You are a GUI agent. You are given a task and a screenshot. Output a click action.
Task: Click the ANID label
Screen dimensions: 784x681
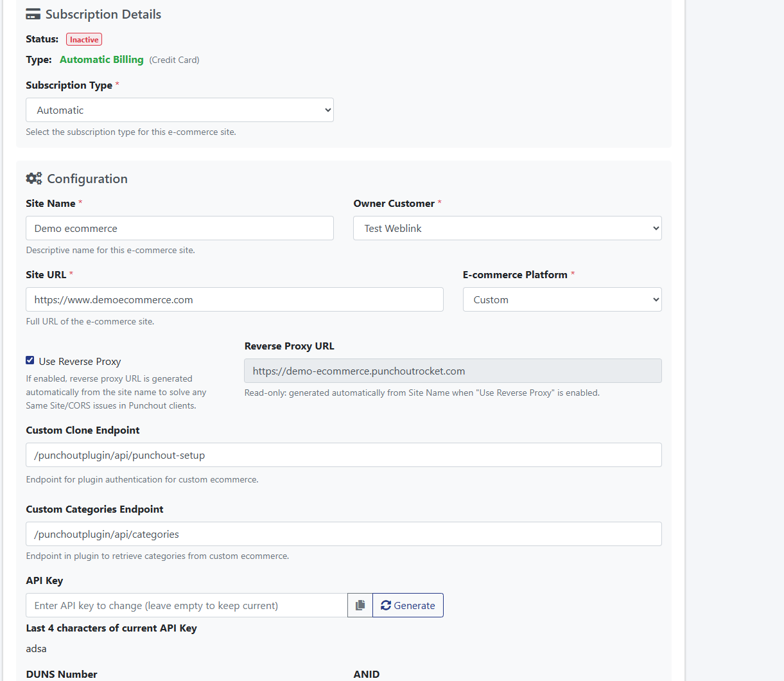pyautogui.click(x=367, y=674)
